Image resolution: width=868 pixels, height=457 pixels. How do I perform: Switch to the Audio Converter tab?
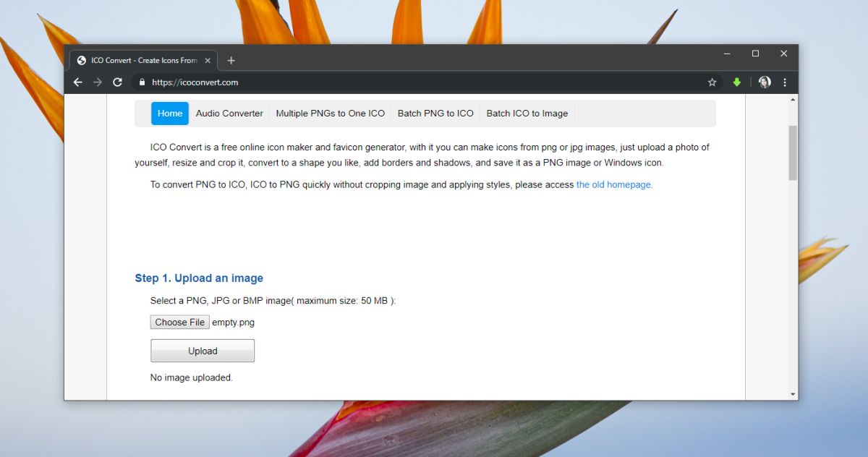tap(229, 114)
